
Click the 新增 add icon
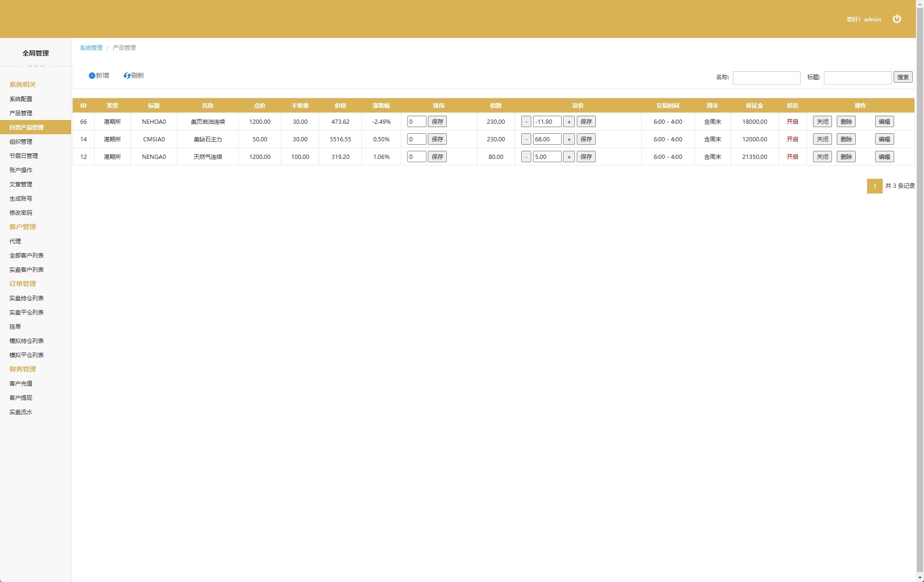[92, 76]
